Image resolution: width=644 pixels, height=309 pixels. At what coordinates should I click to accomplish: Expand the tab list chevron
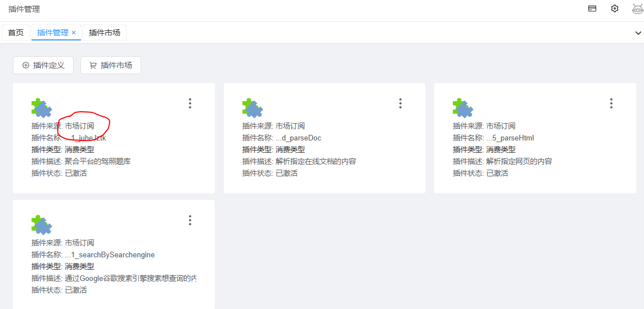638,33
